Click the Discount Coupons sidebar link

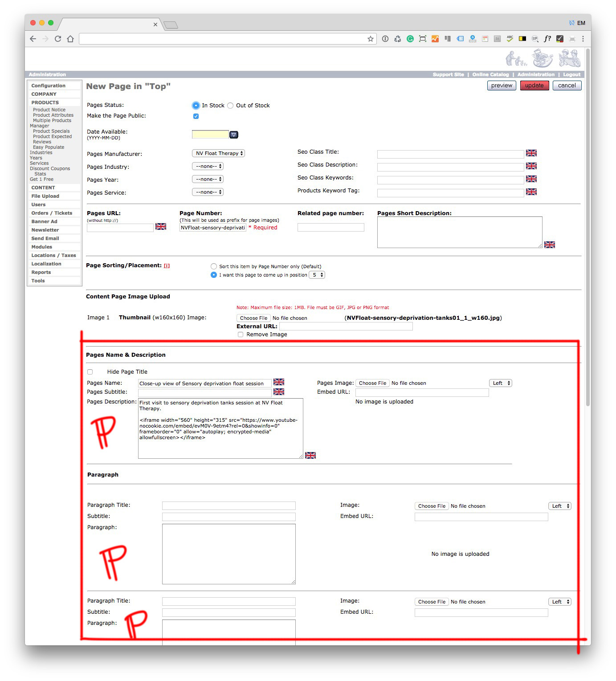(x=50, y=168)
